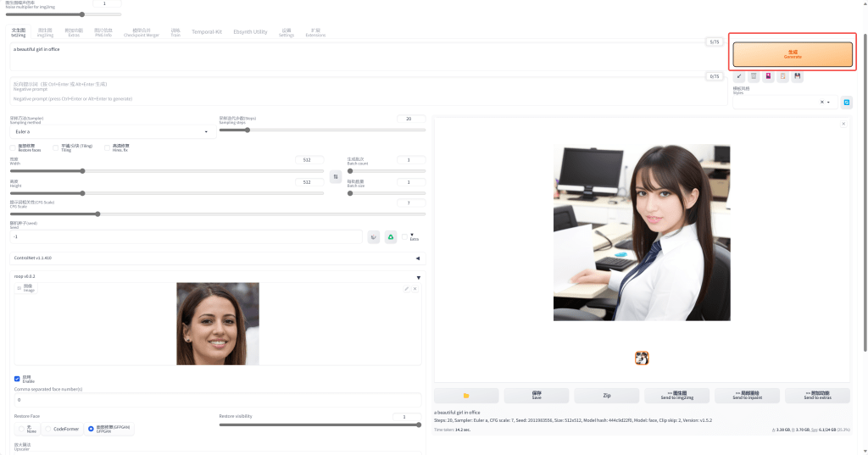Click the random seed dice icon

click(374, 237)
